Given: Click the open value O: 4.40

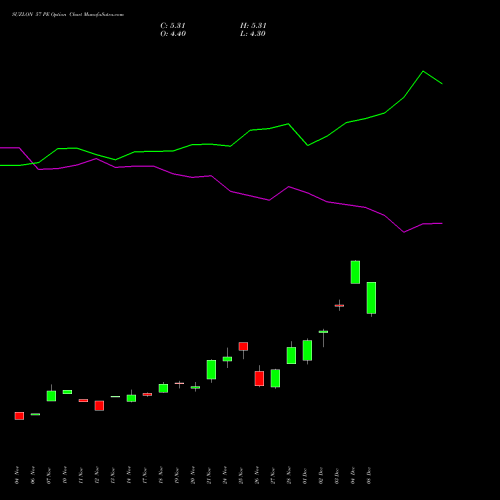Looking at the screenshot, I should tap(173, 34).
